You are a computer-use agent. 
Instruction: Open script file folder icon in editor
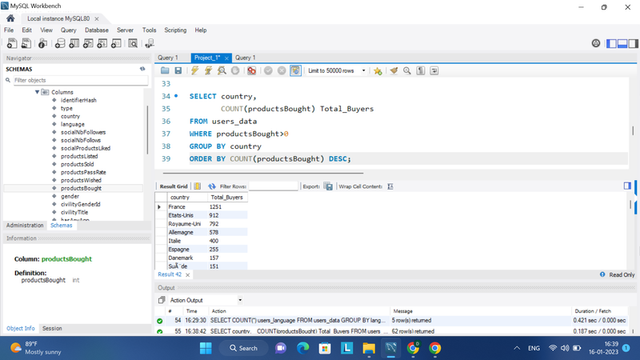tap(165, 71)
